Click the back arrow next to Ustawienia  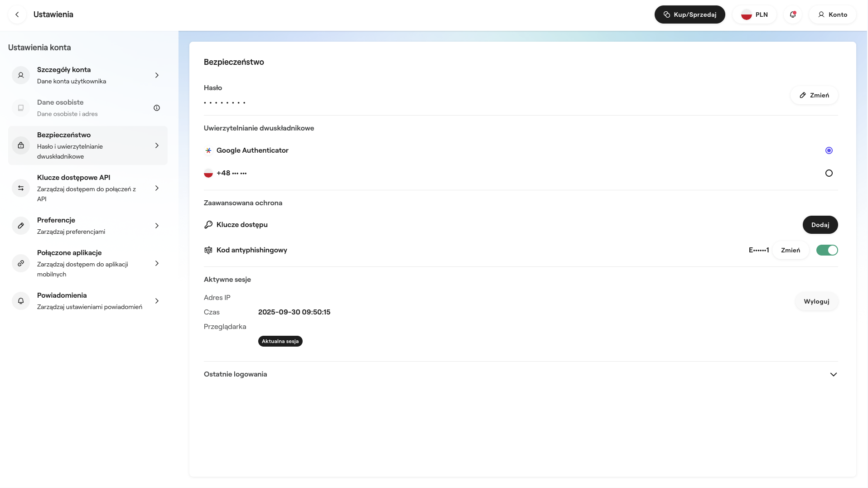point(17,14)
